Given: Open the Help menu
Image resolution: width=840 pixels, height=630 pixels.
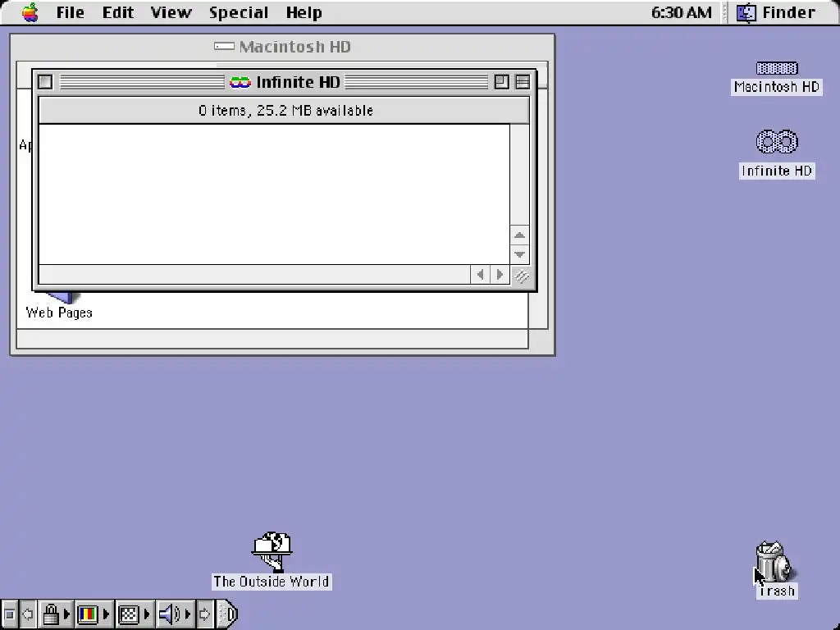Looking at the screenshot, I should click(x=304, y=12).
